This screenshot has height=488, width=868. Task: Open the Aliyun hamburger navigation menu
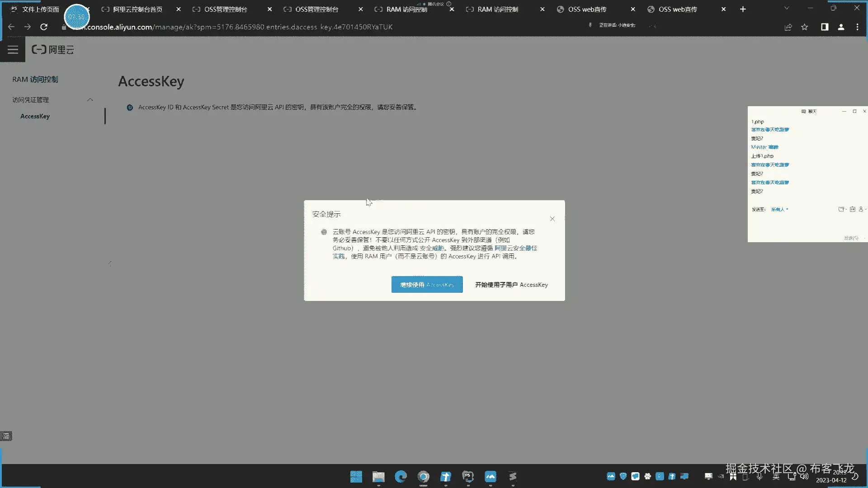click(x=13, y=50)
